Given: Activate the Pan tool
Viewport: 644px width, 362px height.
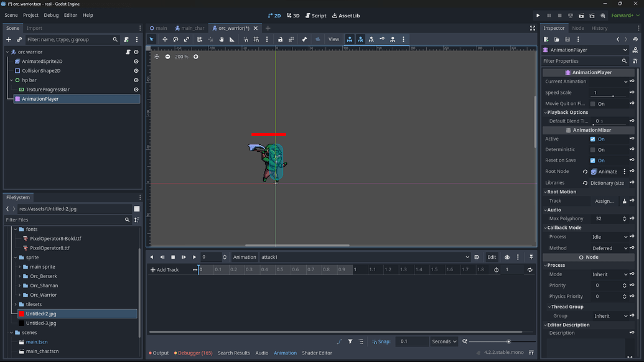Looking at the screenshot, I should (221, 39).
